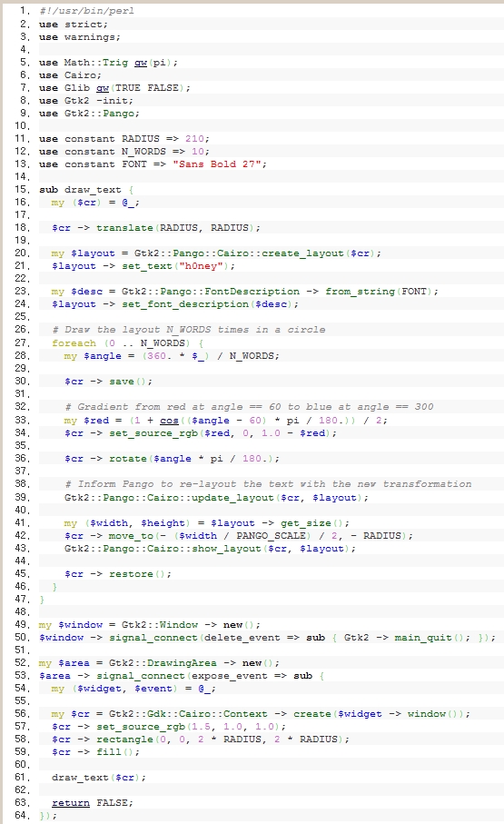Click the shebang comment #!/usr/bin/perl
The width and height of the screenshot is (504, 824).
(x=86, y=11)
